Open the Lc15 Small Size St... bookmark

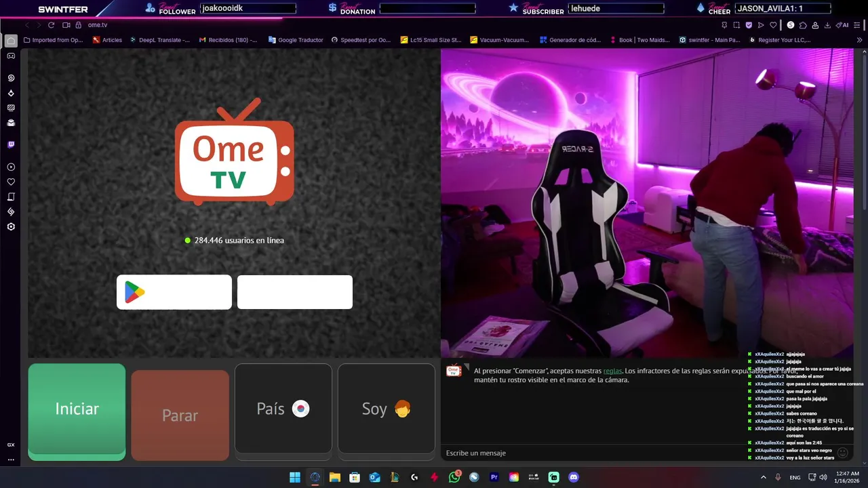(431, 40)
